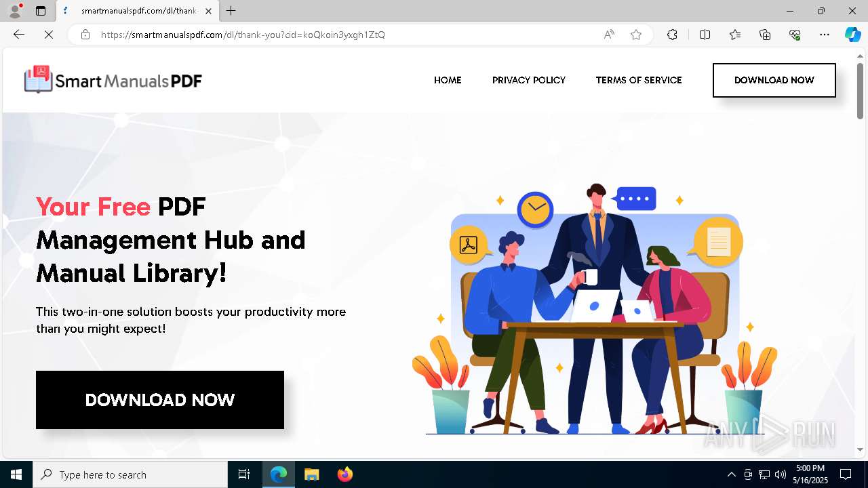Stop loading the page
Image resolution: width=868 pixels, height=488 pixels.
pos(49,35)
